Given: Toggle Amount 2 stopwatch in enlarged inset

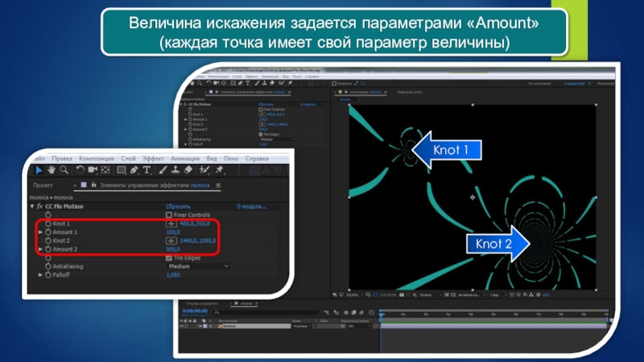Looking at the screenshot, I should point(48,249).
